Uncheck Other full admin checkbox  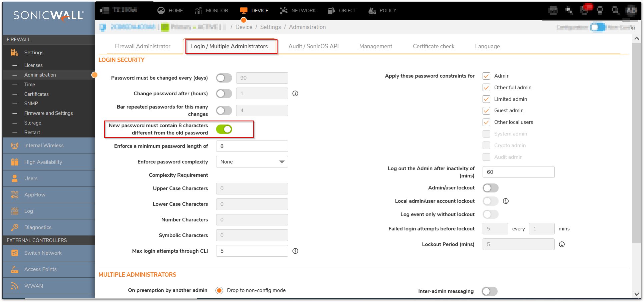point(487,88)
